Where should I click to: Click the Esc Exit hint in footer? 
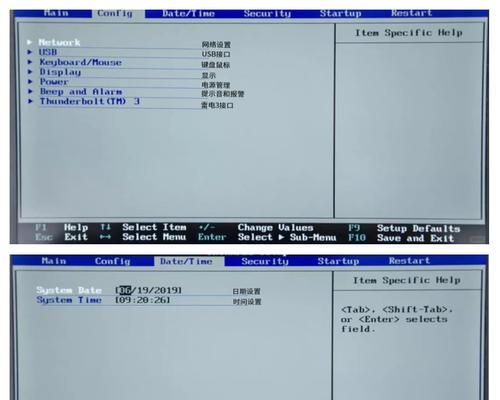[61, 237]
